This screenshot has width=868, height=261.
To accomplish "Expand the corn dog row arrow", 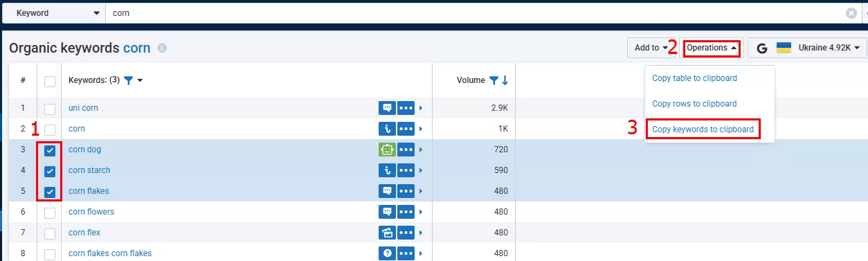I will point(421,150).
